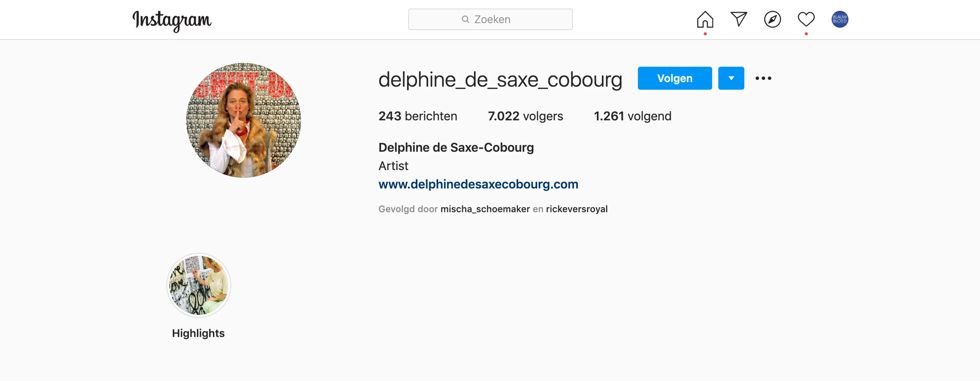The image size is (980, 381).
Task: Click the 243 berichten count
Action: point(418,116)
